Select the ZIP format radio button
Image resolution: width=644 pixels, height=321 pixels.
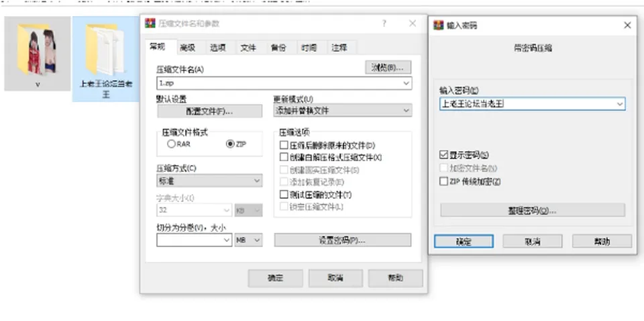click(230, 144)
